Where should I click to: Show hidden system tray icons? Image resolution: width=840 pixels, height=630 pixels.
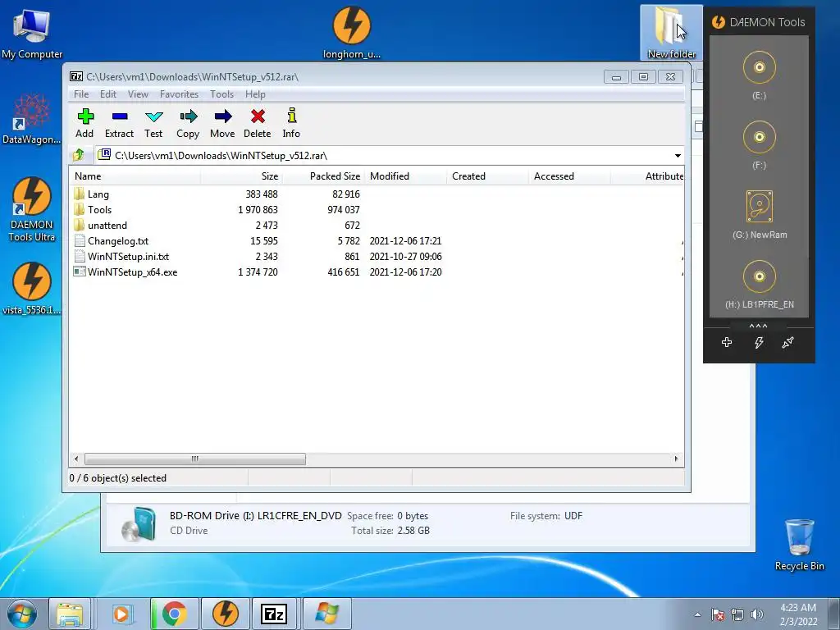(697, 614)
